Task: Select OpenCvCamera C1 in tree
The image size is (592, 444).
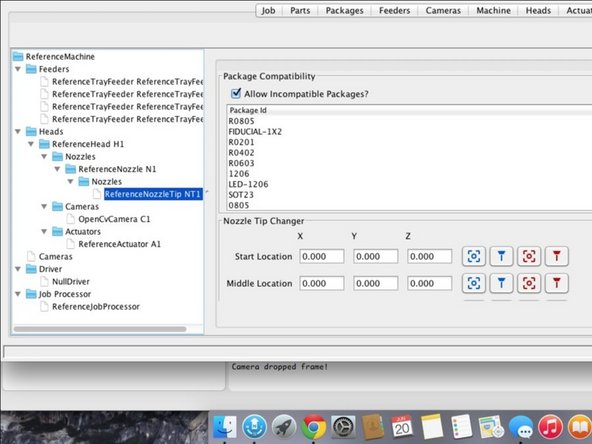Action: pyautogui.click(x=114, y=219)
